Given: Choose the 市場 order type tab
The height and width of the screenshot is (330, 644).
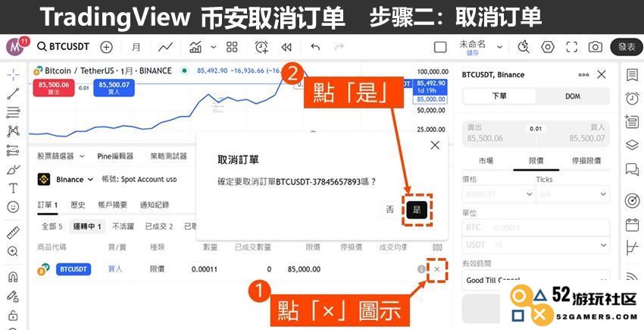Looking at the screenshot, I should 486,161.
